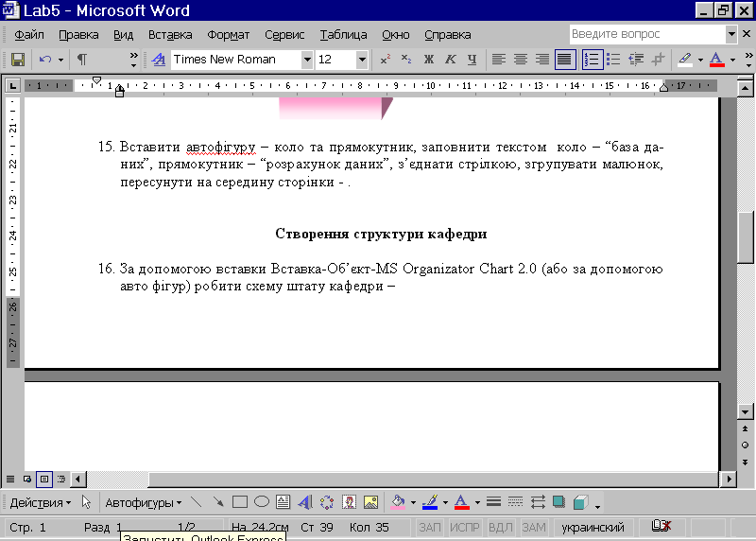This screenshot has width=756, height=541.
Task: Apply fill color bucket
Action: (x=398, y=503)
